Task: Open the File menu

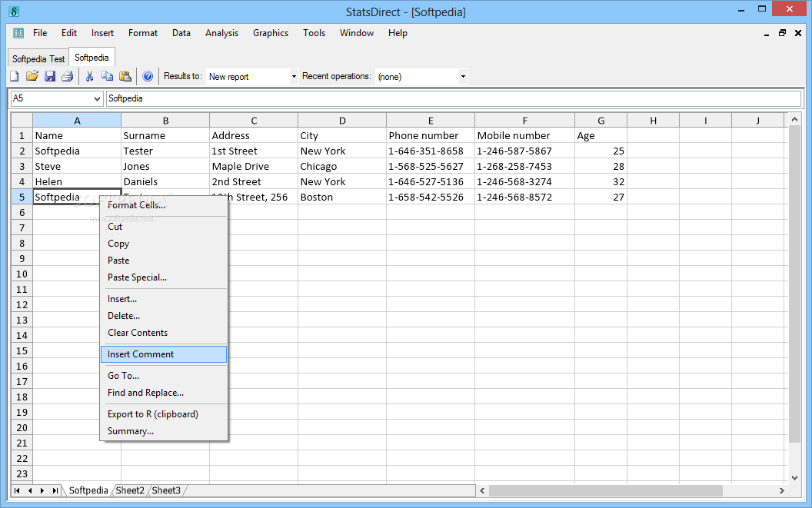Action: [40, 33]
